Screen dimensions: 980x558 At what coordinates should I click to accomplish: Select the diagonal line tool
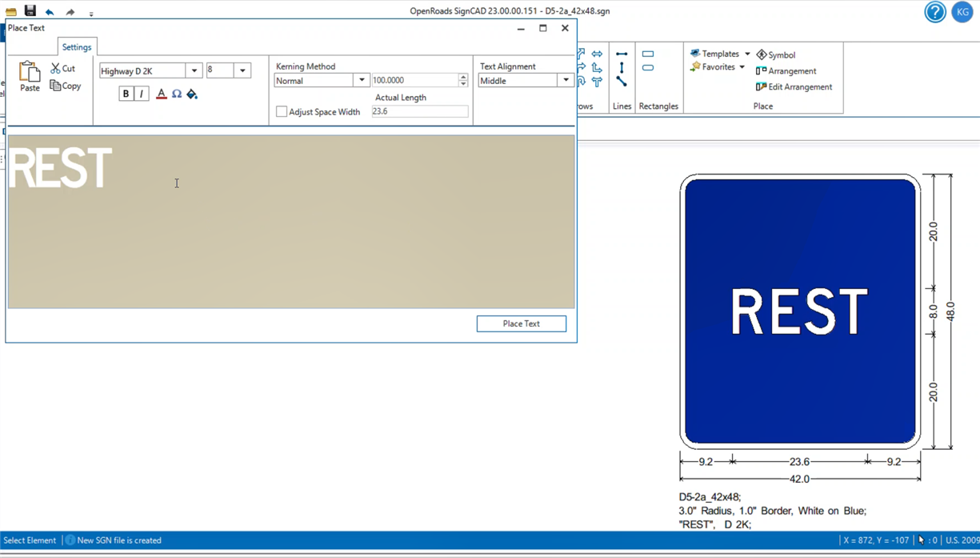pyautogui.click(x=622, y=82)
